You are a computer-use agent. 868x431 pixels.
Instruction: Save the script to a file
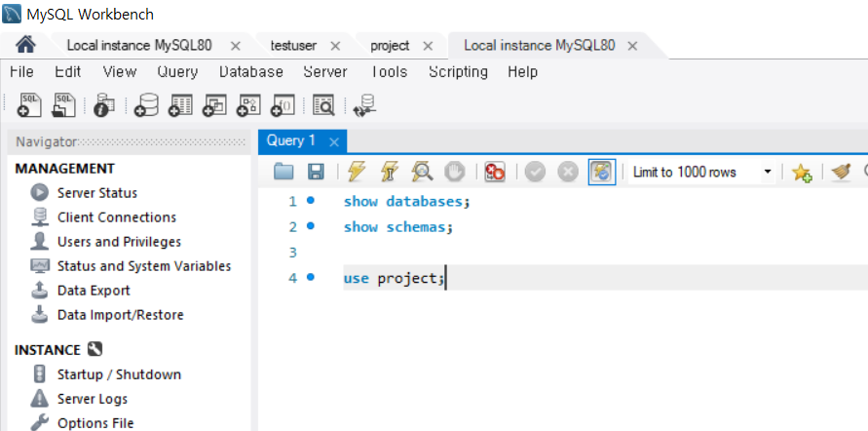click(x=316, y=172)
